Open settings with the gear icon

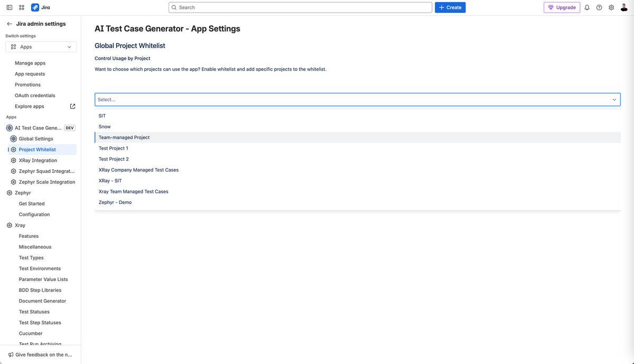tap(611, 7)
